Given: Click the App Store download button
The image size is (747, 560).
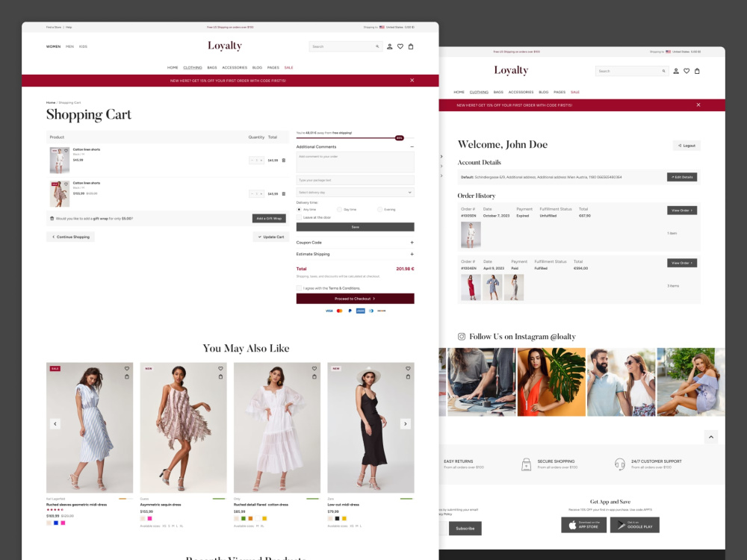Looking at the screenshot, I should coord(583,525).
